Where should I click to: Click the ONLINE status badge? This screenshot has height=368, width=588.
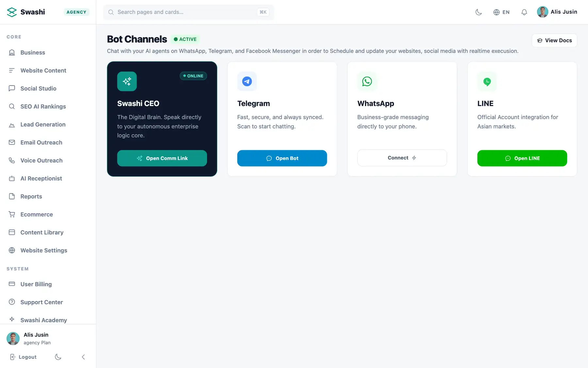(x=193, y=76)
